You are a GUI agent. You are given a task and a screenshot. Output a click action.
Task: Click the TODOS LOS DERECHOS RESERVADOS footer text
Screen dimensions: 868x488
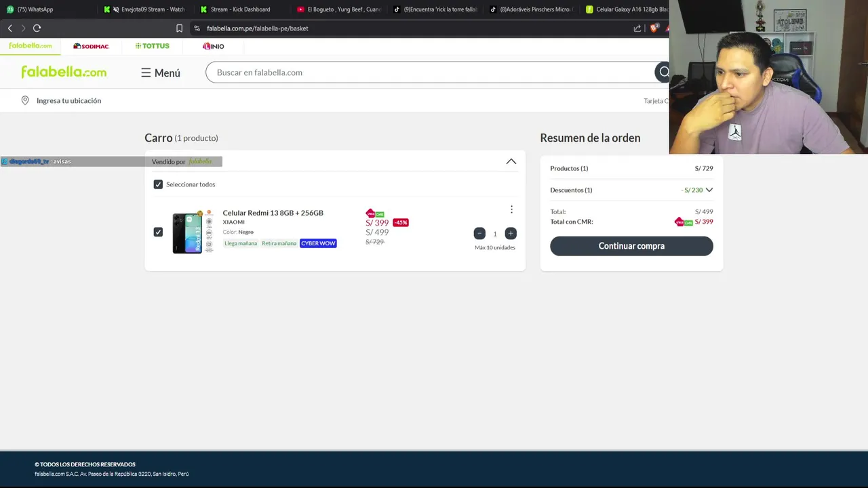pyautogui.click(x=85, y=464)
